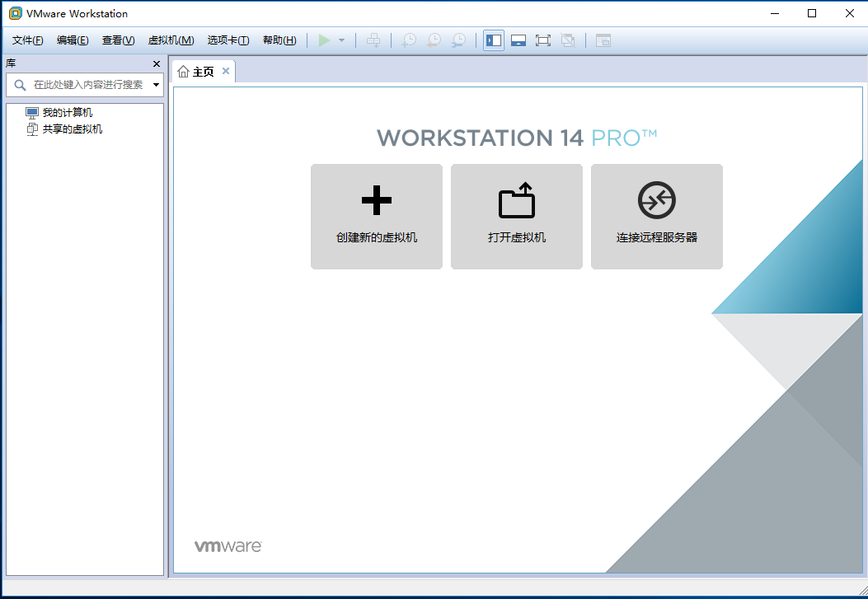Close the 库 library panel
868x599 pixels.
[x=156, y=64]
